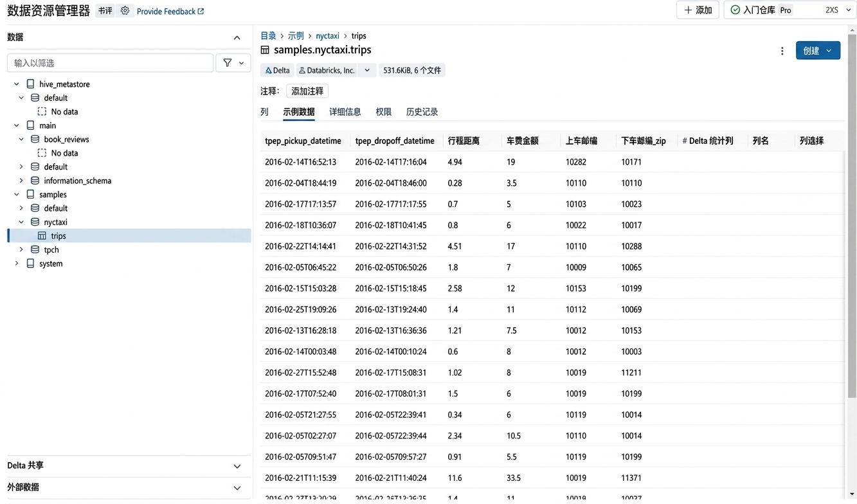Collapse the 数据 panel chevron

(237, 38)
